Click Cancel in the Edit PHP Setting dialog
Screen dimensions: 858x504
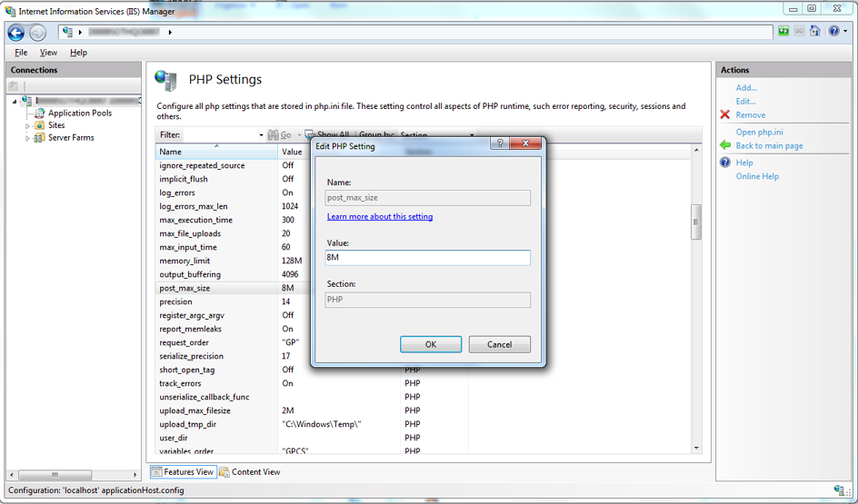click(500, 344)
